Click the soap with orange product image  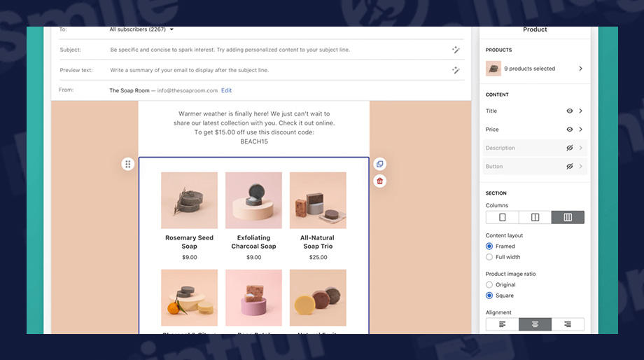189,298
